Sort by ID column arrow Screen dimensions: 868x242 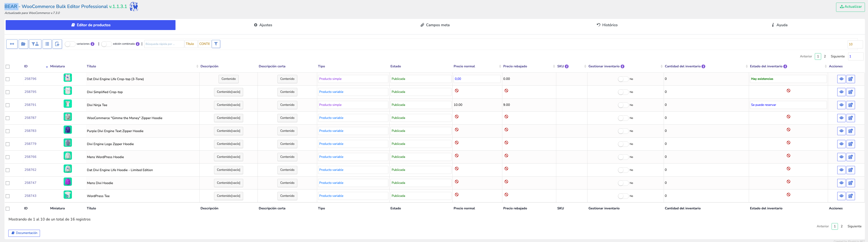[47, 67]
